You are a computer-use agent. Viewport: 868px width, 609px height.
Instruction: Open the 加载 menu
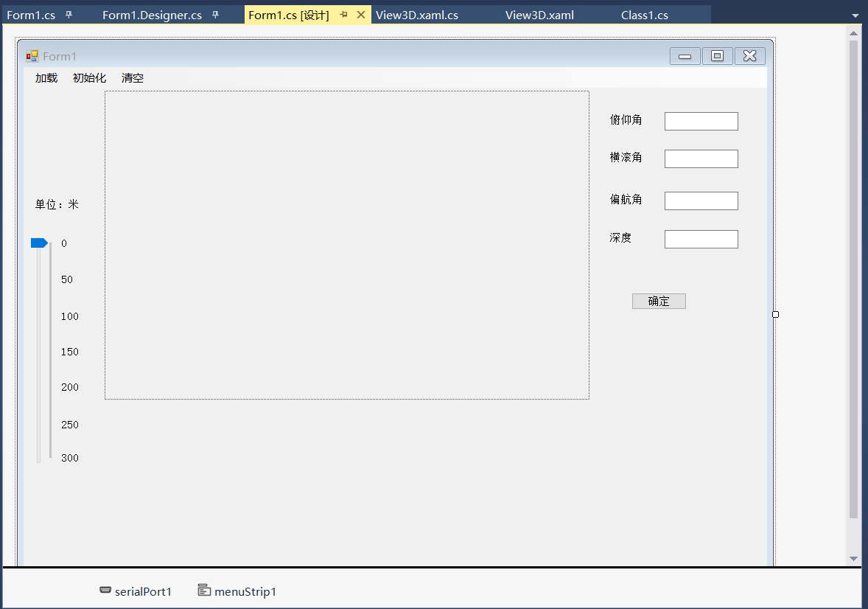pos(46,78)
